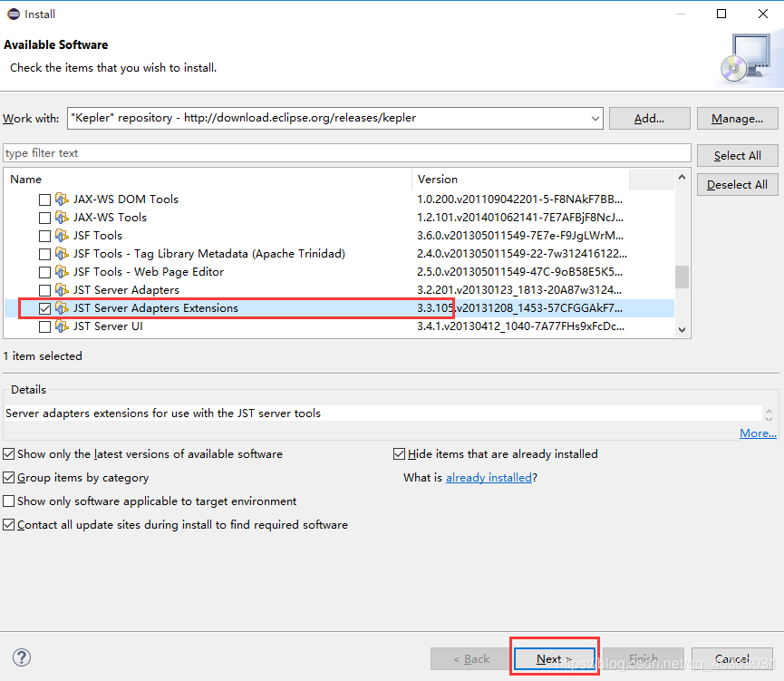The height and width of the screenshot is (681, 784).
Task: Enable JSF Tools - Tag Library Metadata checkbox
Action: (x=44, y=254)
